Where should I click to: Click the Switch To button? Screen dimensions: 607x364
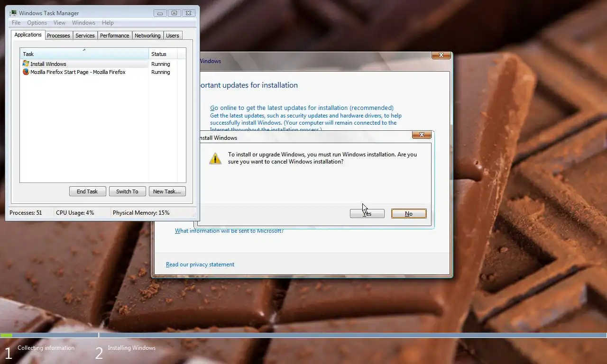pyautogui.click(x=127, y=191)
